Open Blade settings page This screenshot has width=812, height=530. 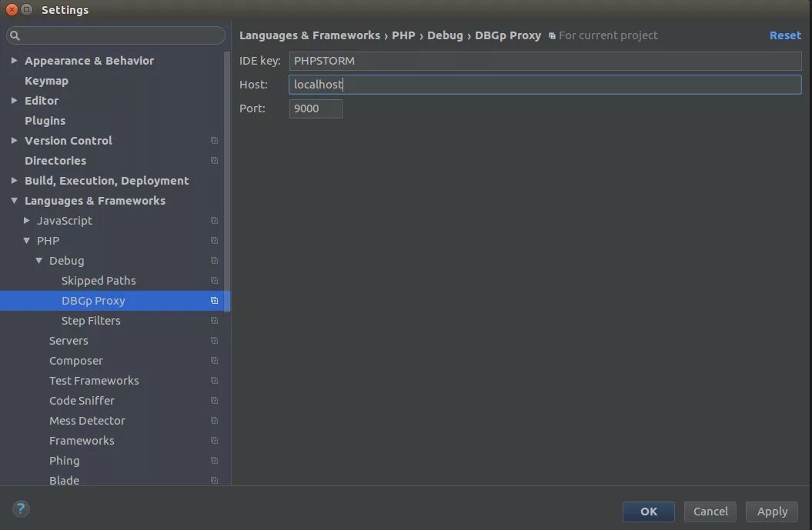(x=64, y=480)
